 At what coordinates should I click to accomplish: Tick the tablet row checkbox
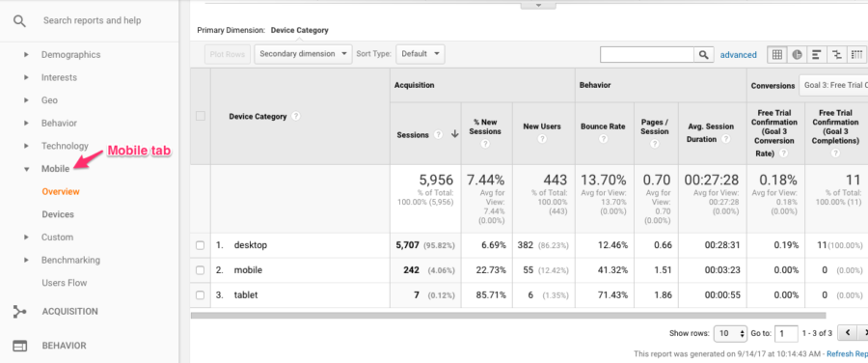tap(201, 295)
